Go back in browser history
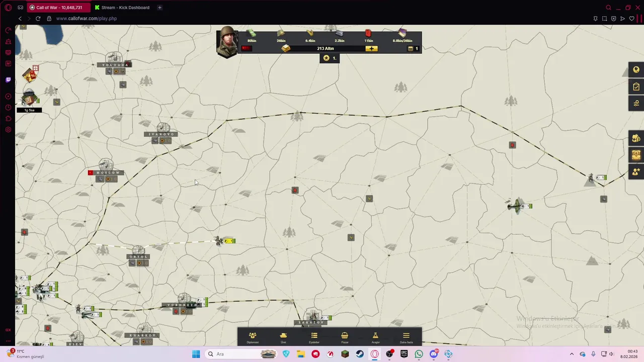The height and width of the screenshot is (362, 644). point(20,19)
